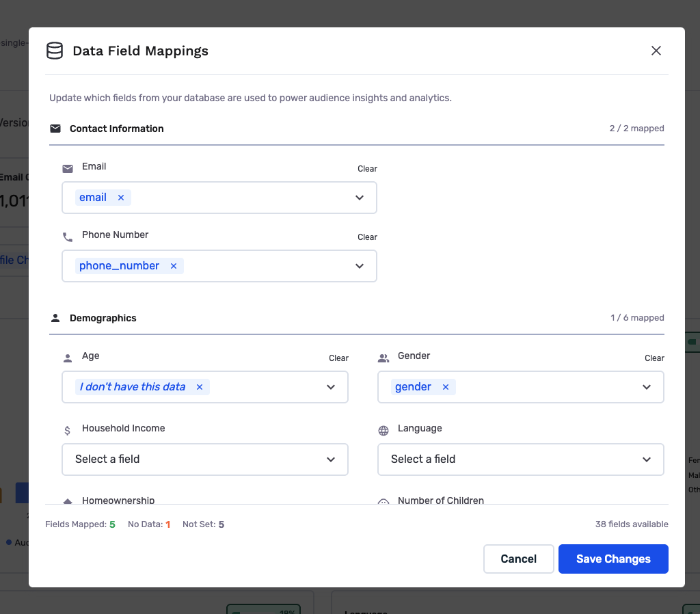Screen dimensions: 700x614
Task: Click 'No Data: 1' status text
Action: point(148,524)
